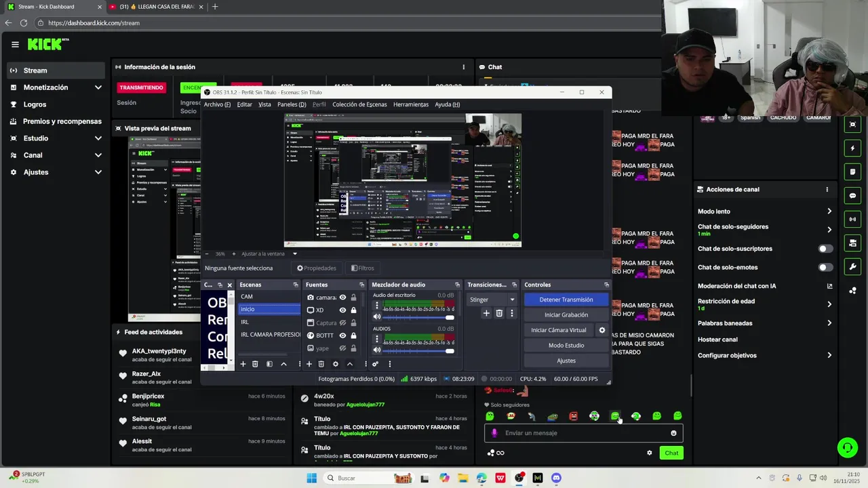Click Iniciar Grabación button
This screenshot has height=488, width=868.
click(566, 314)
